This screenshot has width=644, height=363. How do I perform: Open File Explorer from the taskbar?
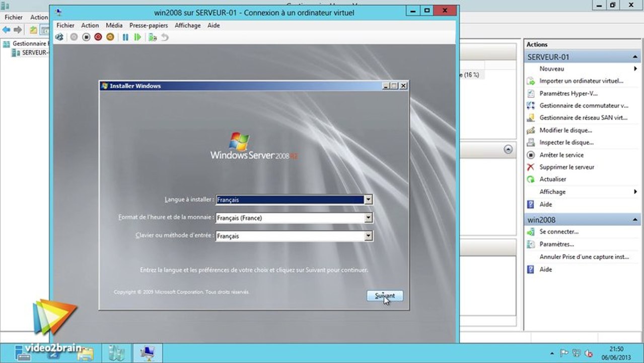point(86,353)
